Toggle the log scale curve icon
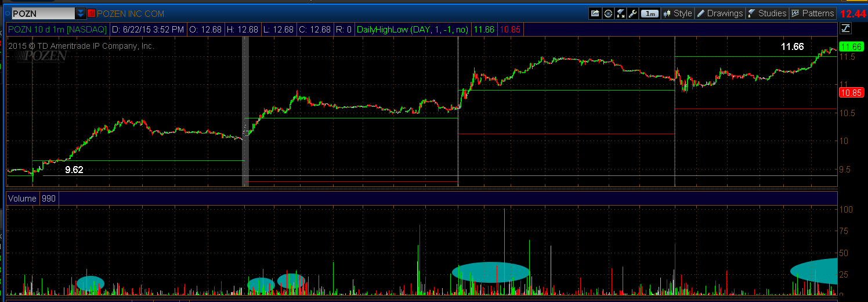 point(845,28)
